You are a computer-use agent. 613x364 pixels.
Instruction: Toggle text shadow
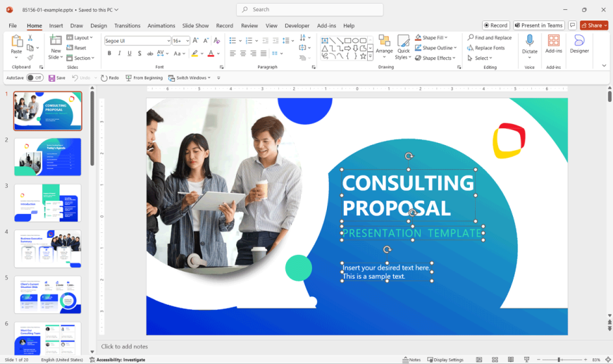pyautogui.click(x=140, y=53)
